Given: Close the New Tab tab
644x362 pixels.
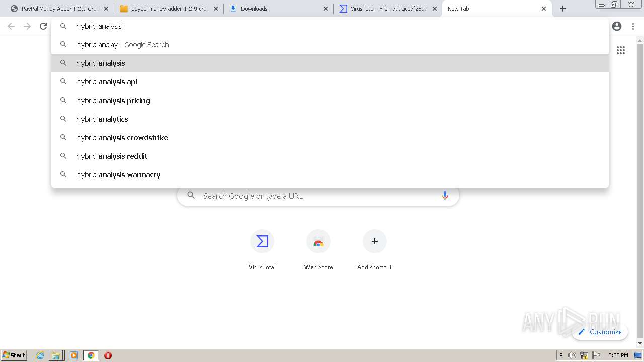Looking at the screenshot, I should pyautogui.click(x=544, y=9).
